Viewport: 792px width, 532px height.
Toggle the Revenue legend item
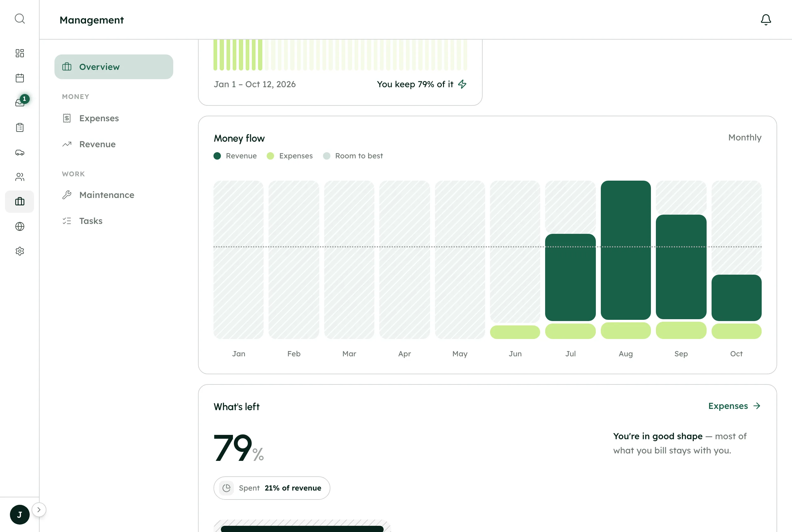click(x=235, y=156)
